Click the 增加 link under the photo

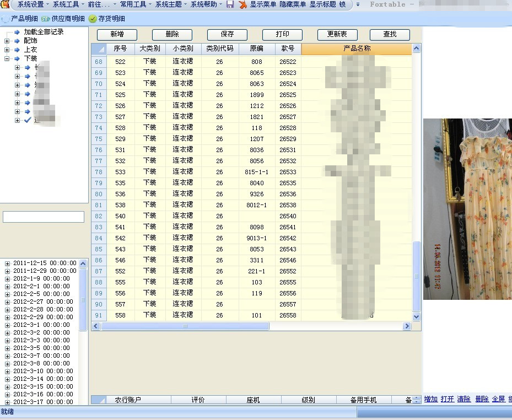coord(431,399)
